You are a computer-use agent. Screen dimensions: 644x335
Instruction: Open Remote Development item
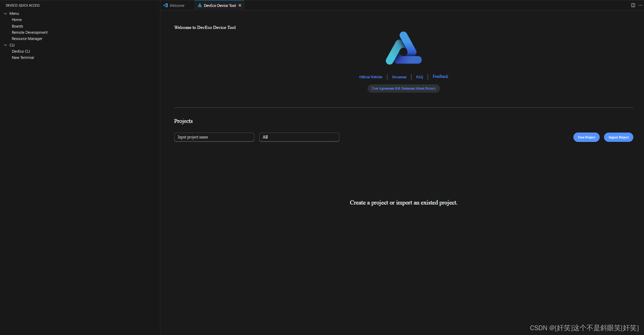click(x=30, y=32)
